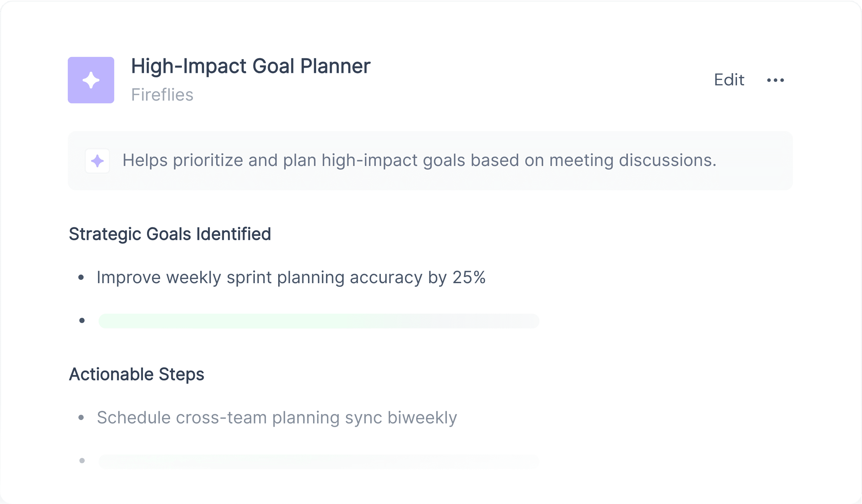862x504 pixels.
Task: Click the purple sparkle app icon
Action: pyautogui.click(x=91, y=80)
